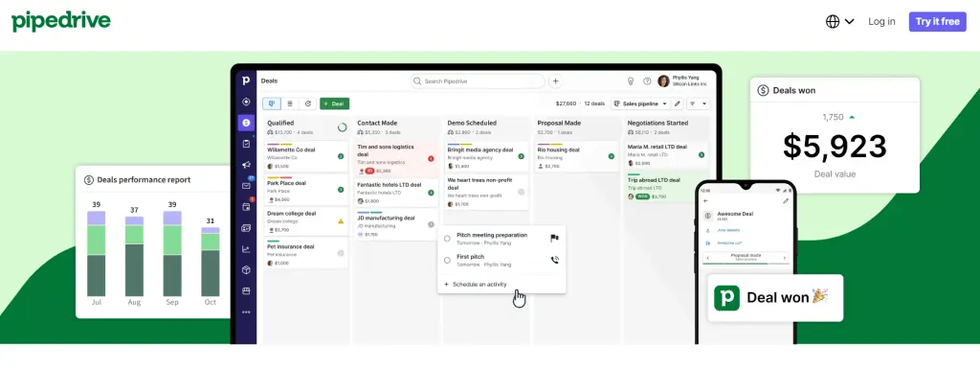Open the Campaigns megaphone icon in the sidebar

click(x=246, y=165)
